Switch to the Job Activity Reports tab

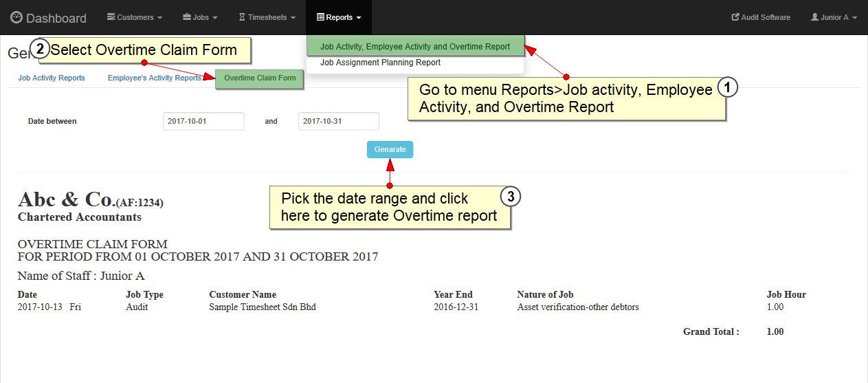point(52,78)
